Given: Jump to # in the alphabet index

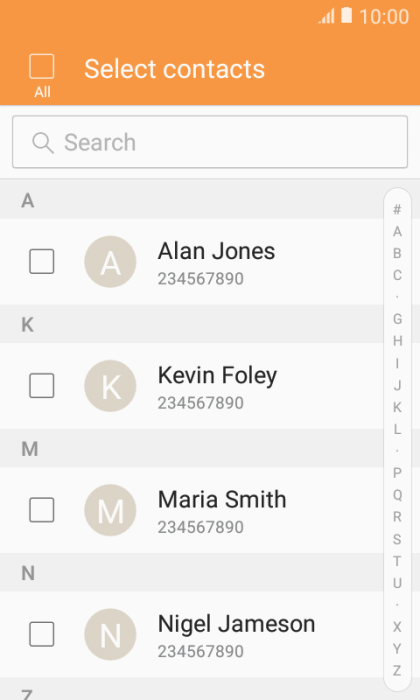Looking at the screenshot, I should tap(397, 209).
